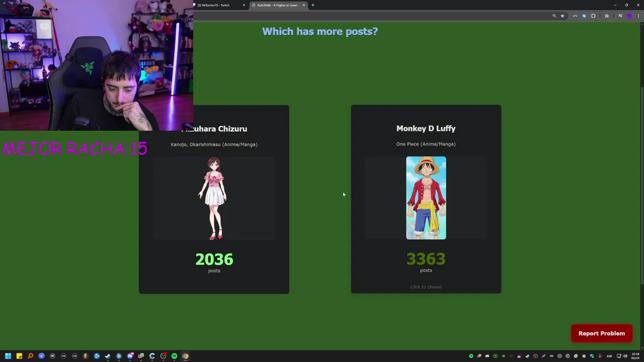Click the Report Problem button
This screenshot has height=362, width=644.
coord(602,333)
